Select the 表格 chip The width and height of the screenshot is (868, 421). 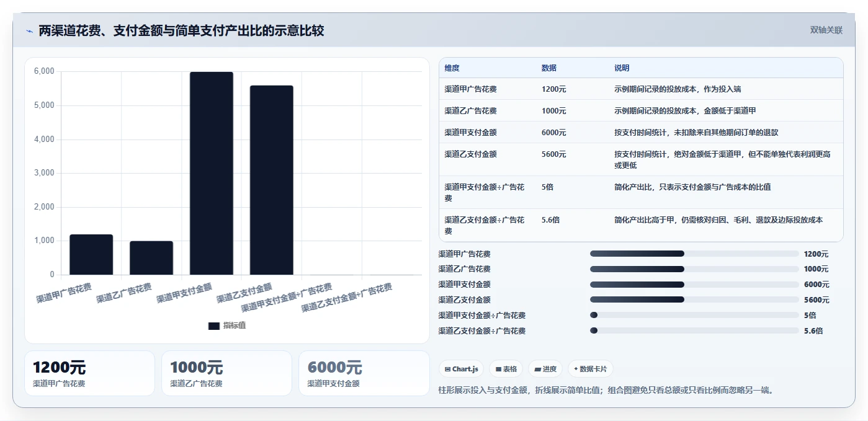506,369
